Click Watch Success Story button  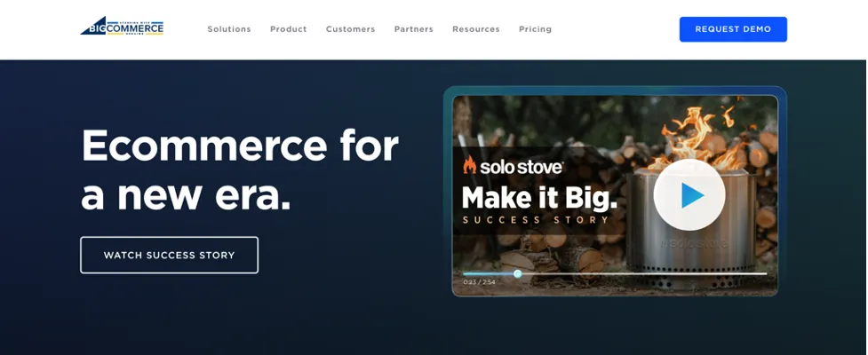point(170,255)
